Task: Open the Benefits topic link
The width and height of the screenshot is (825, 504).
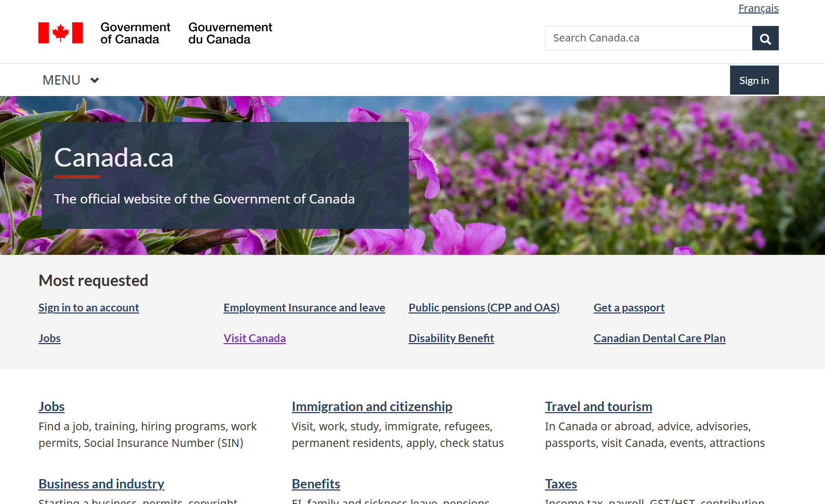Action: pos(316,484)
